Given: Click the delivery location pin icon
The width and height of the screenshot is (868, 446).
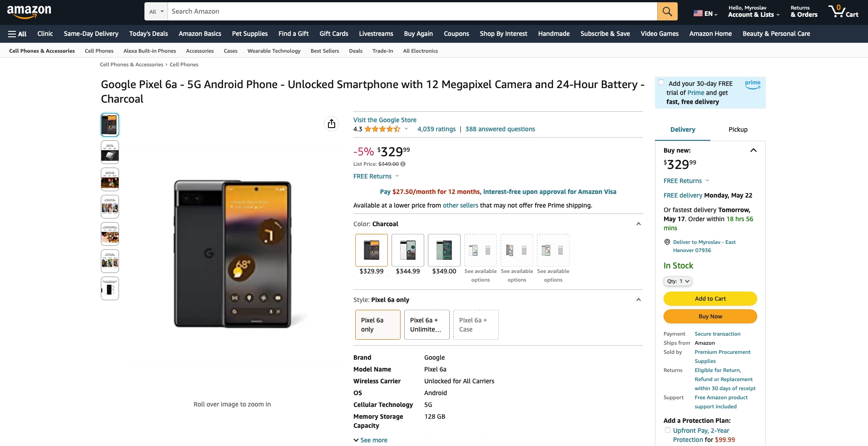Looking at the screenshot, I should [667, 242].
